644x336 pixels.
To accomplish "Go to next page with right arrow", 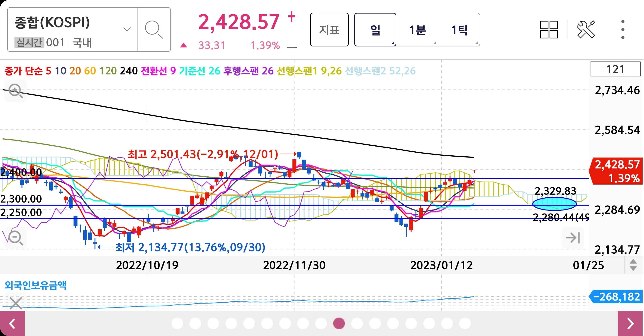I will tap(630, 323).
